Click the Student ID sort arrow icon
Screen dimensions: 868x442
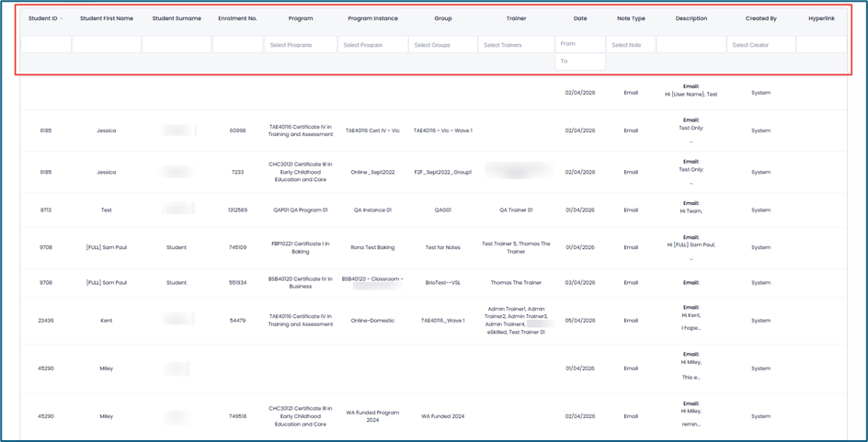coord(63,18)
